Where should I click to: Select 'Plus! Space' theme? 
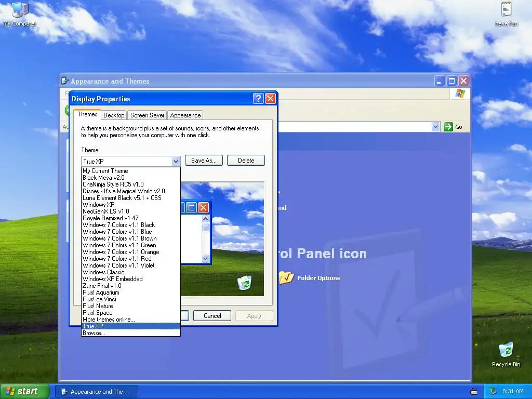[130, 313]
